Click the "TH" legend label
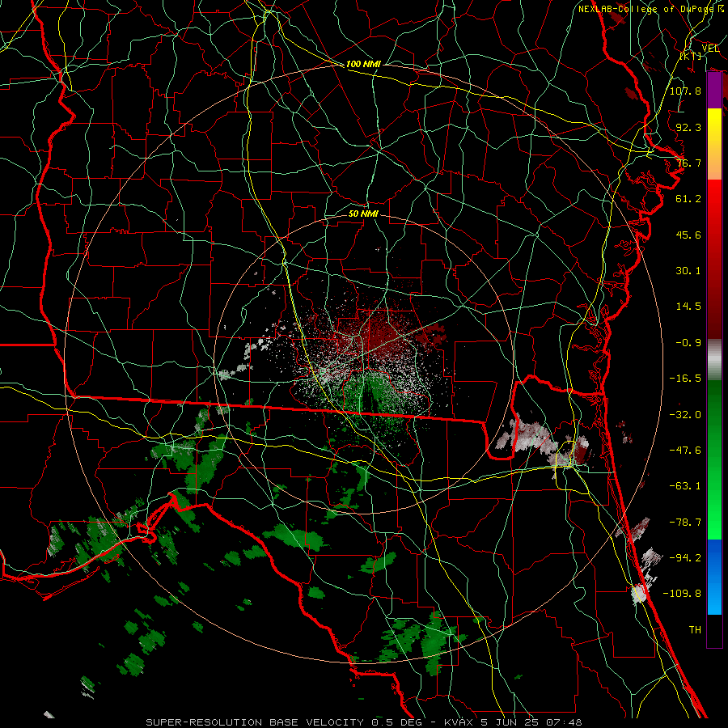Viewport: 728px width, 728px height. (x=695, y=630)
